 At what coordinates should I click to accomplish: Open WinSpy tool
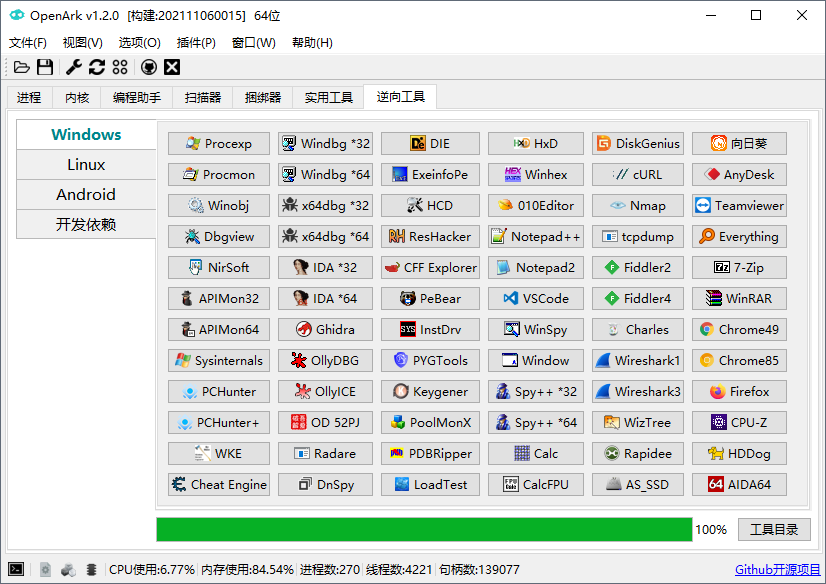[x=536, y=330]
